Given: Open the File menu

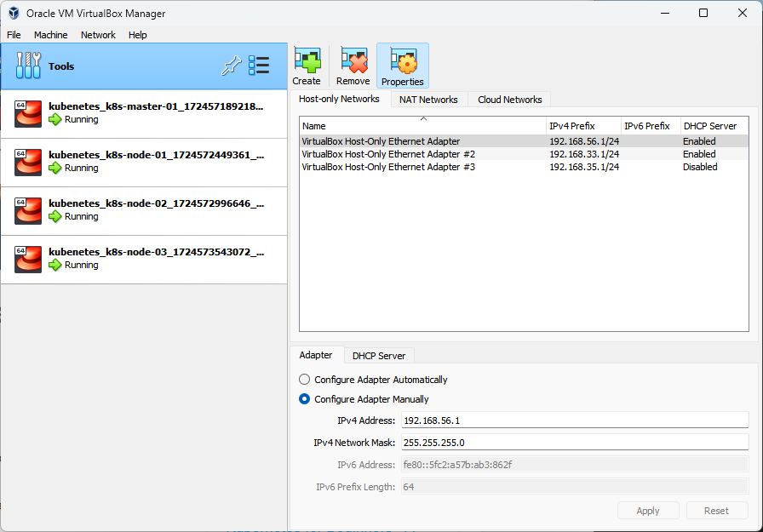Looking at the screenshot, I should click(x=14, y=35).
